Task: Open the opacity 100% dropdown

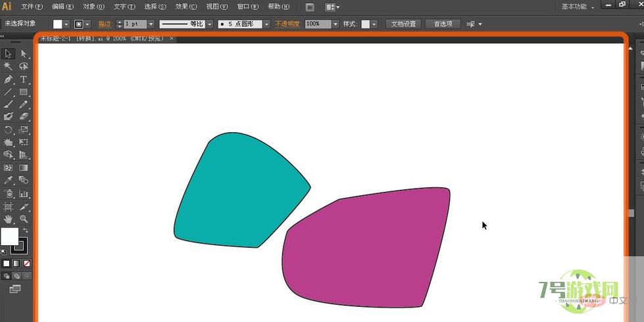Action: coord(335,24)
